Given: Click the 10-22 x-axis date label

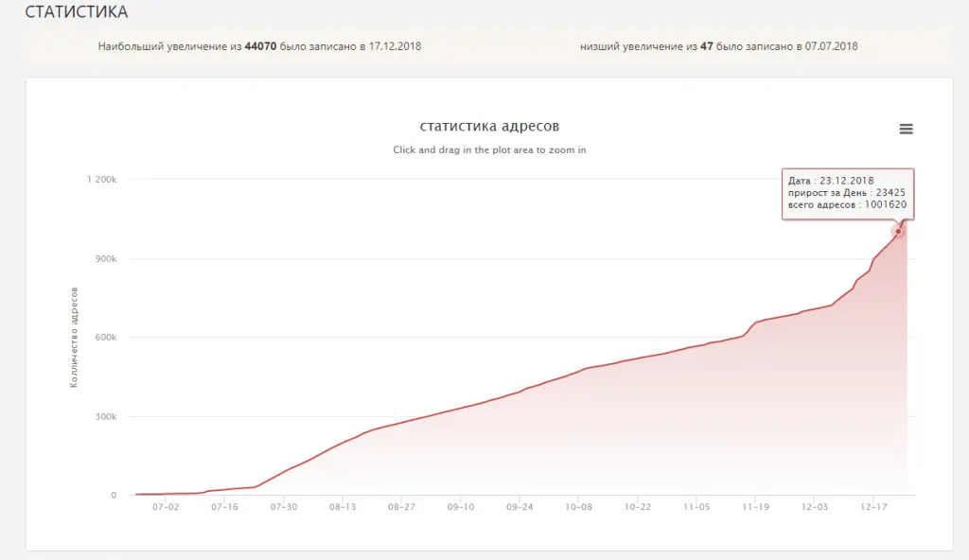Looking at the screenshot, I should (x=638, y=507).
